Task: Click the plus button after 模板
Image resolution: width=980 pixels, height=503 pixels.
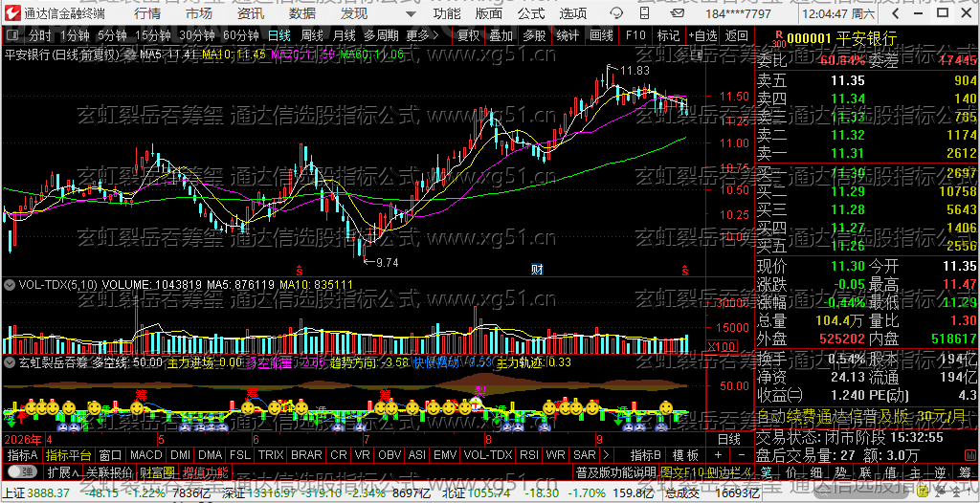Action: [x=718, y=455]
